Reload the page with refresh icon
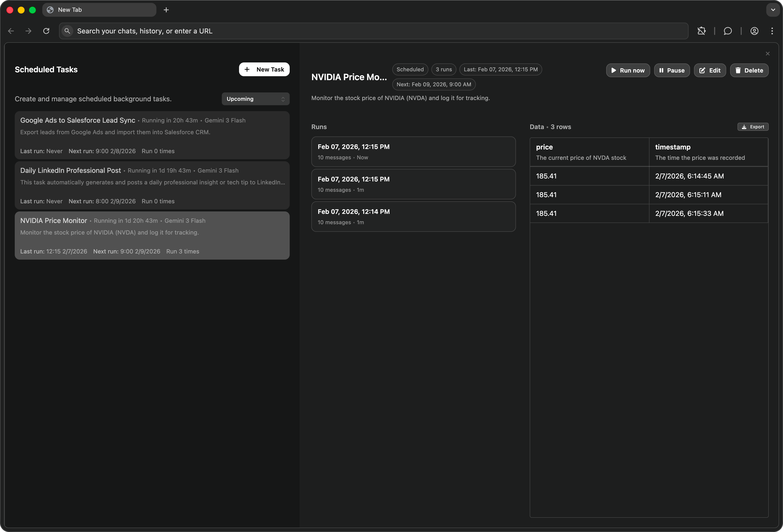The width and height of the screenshot is (783, 532). tap(46, 31)
